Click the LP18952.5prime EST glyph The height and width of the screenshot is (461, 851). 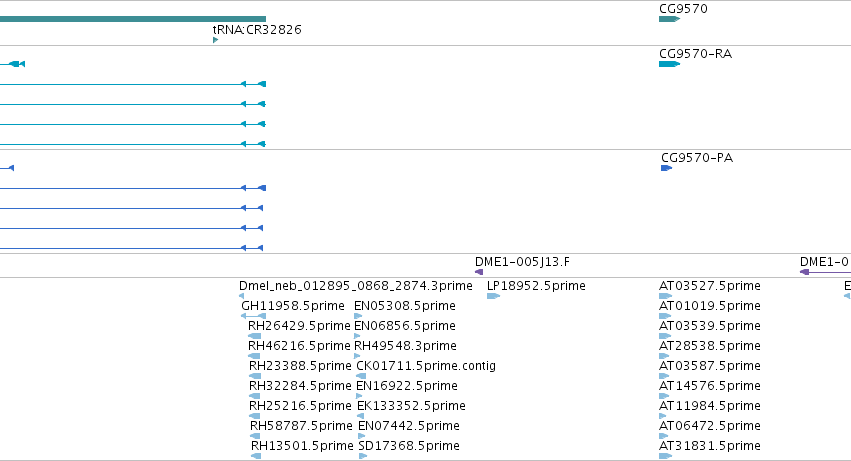tap(493, 296)
